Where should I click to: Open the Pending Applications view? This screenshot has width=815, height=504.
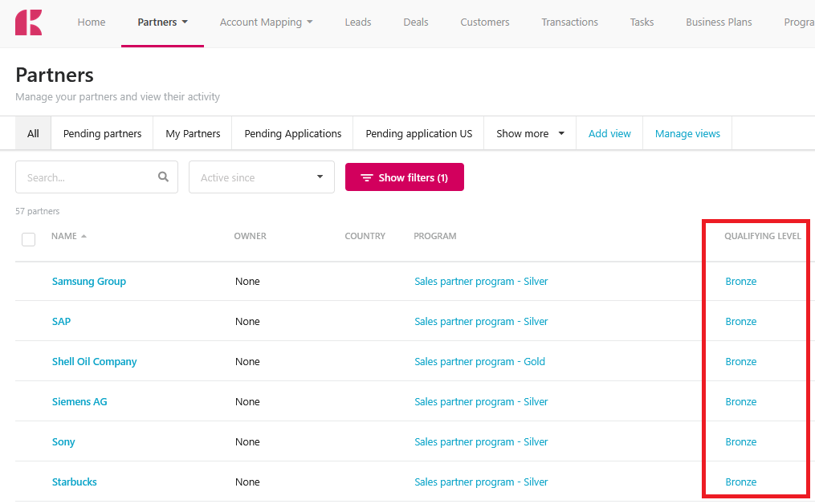[x=292, y=133]
